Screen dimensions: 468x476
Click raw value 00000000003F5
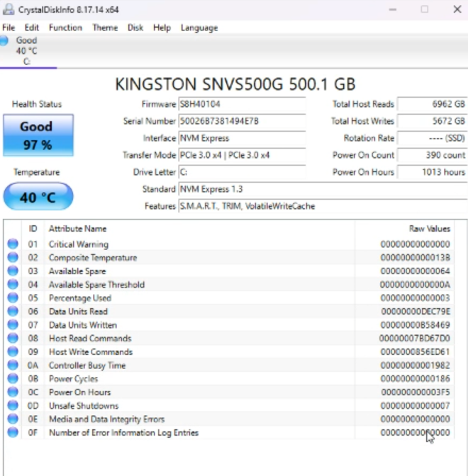coord(415,392)
